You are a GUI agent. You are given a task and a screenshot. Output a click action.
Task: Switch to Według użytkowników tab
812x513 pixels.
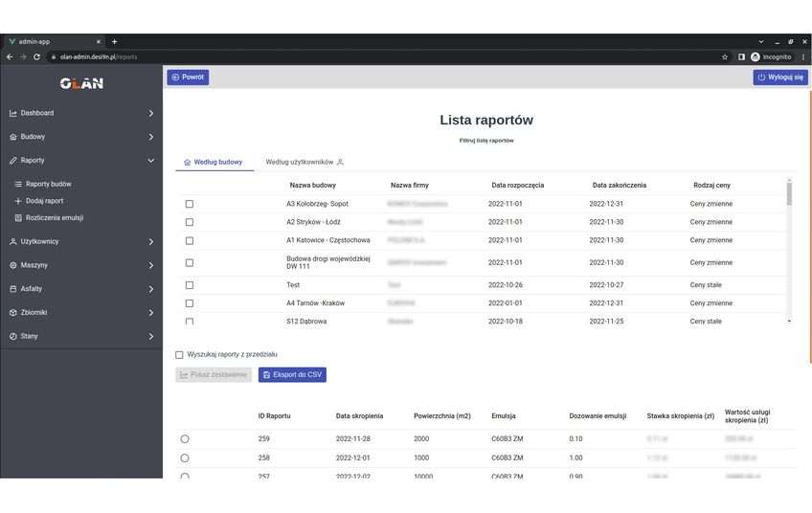(304, 162)
